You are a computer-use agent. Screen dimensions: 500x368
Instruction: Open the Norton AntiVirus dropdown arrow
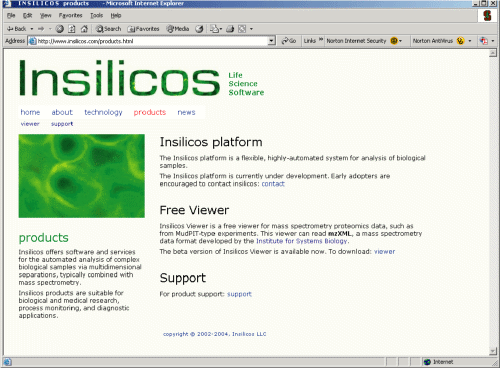click(x=470, y=41)
